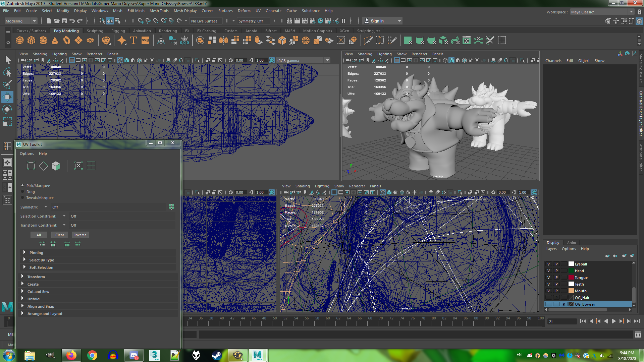
Task: Select Drag radio option
Action: click(x=23, y=192)
